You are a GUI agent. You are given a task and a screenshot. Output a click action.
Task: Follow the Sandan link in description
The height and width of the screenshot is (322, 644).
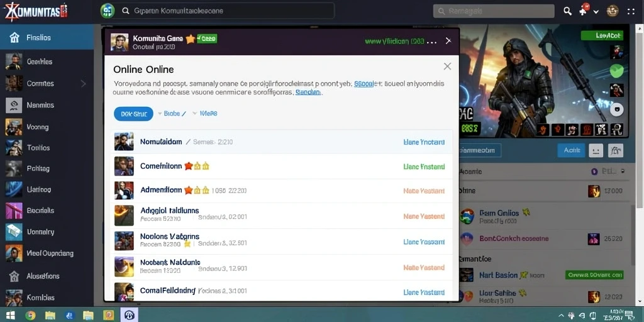pos(308,92)
